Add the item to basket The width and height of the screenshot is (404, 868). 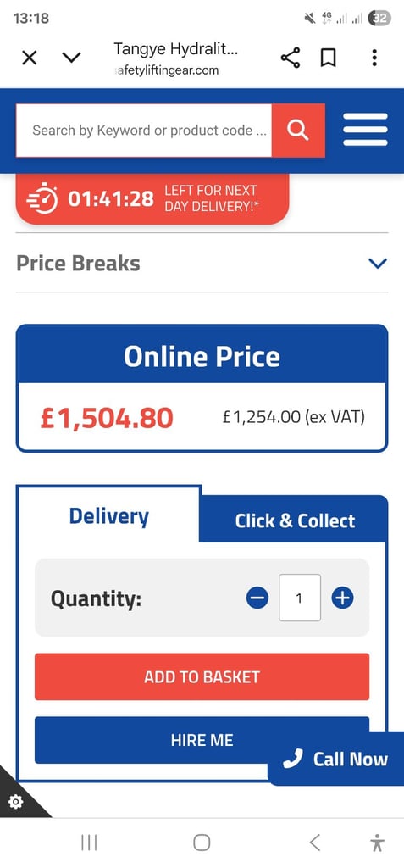(202, 676)
